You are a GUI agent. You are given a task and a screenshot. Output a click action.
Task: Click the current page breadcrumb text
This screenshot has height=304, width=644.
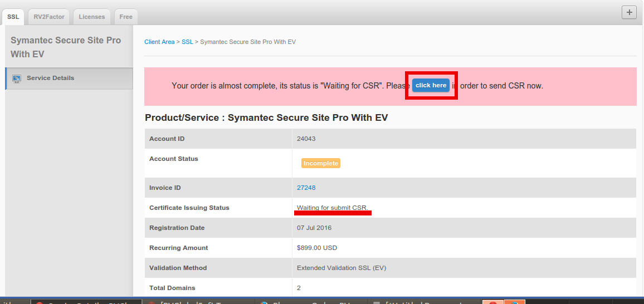pyautogui.click(x=247, y=42)
